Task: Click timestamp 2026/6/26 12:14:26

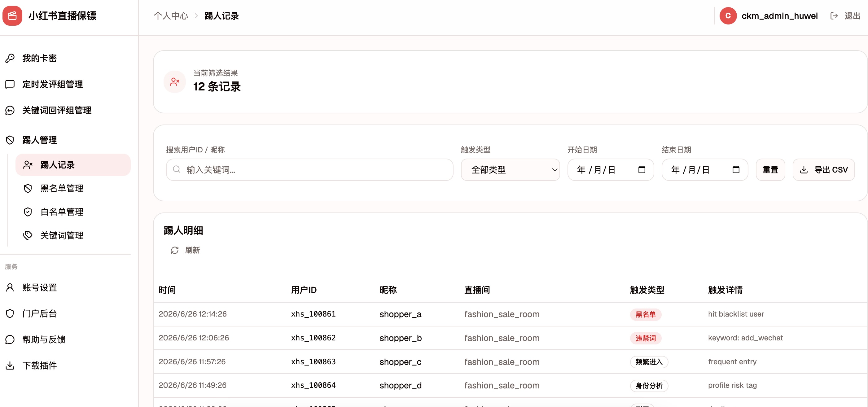Action: [192, 314]
